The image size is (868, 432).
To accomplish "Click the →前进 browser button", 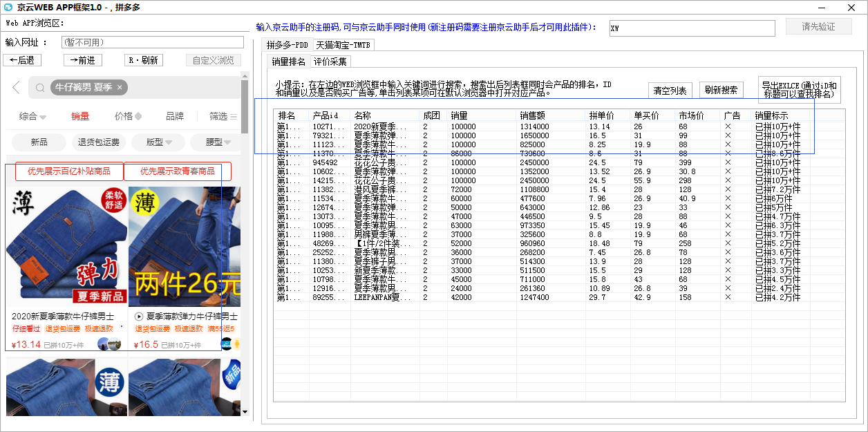I will coord(83,60).
